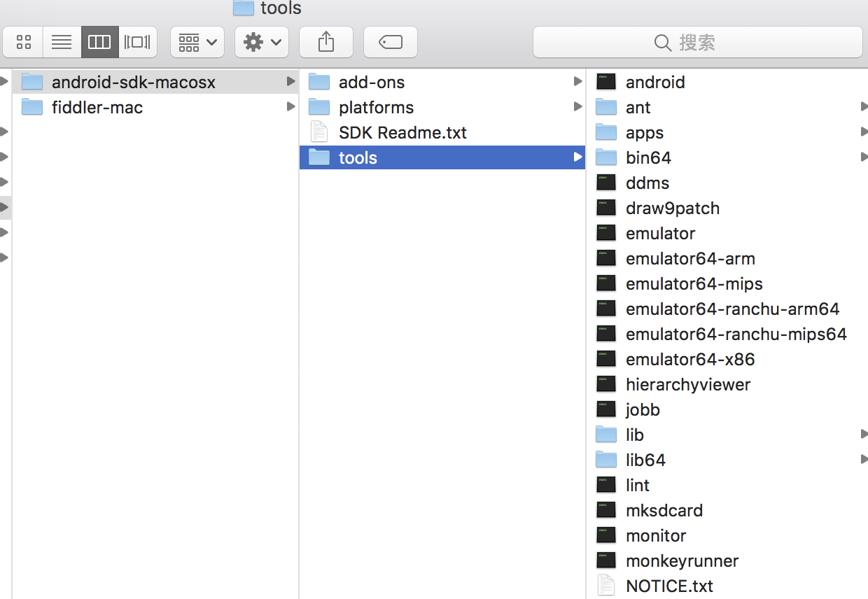Select the column view button
Viewport: 868px width, 599px height.
click(99, 42)
